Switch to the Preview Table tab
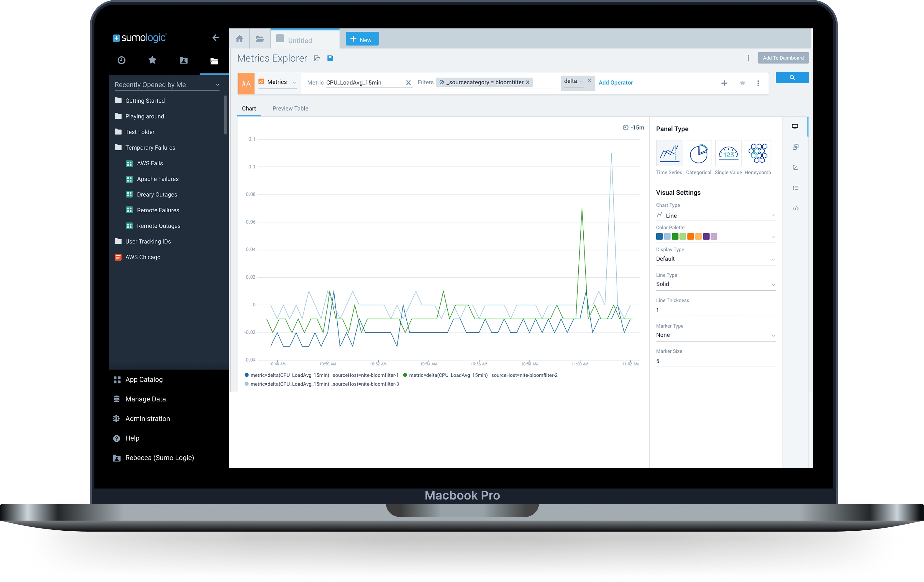 coord(290,108)
